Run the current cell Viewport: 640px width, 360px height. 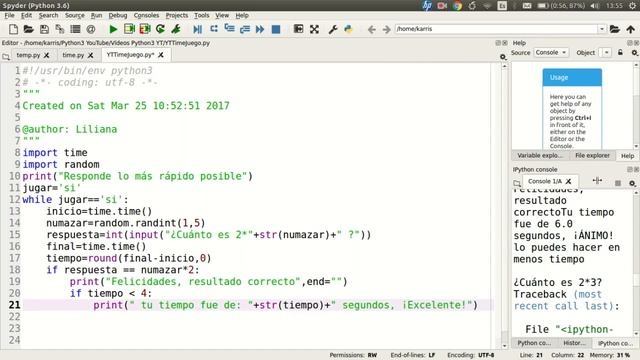coord(129,29)
